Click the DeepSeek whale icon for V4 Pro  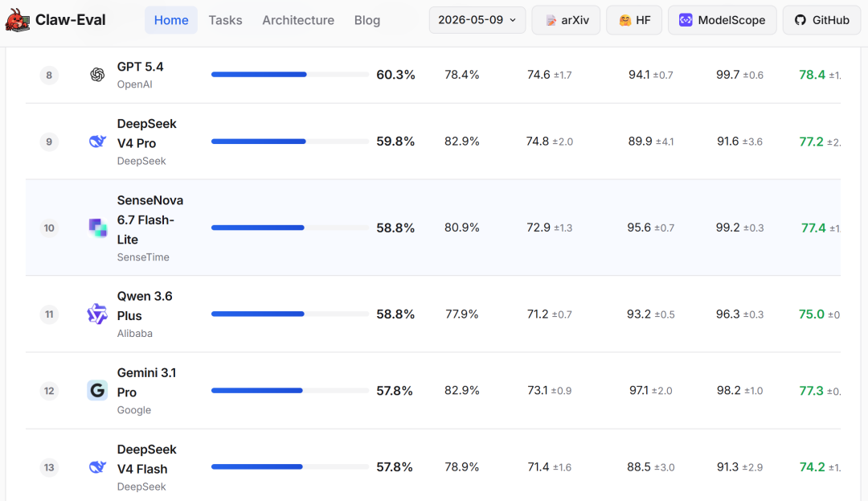97,142
